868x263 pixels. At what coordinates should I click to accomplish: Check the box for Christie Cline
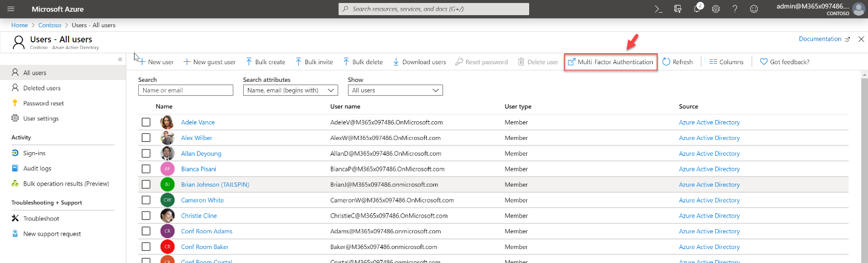[146, 216]
